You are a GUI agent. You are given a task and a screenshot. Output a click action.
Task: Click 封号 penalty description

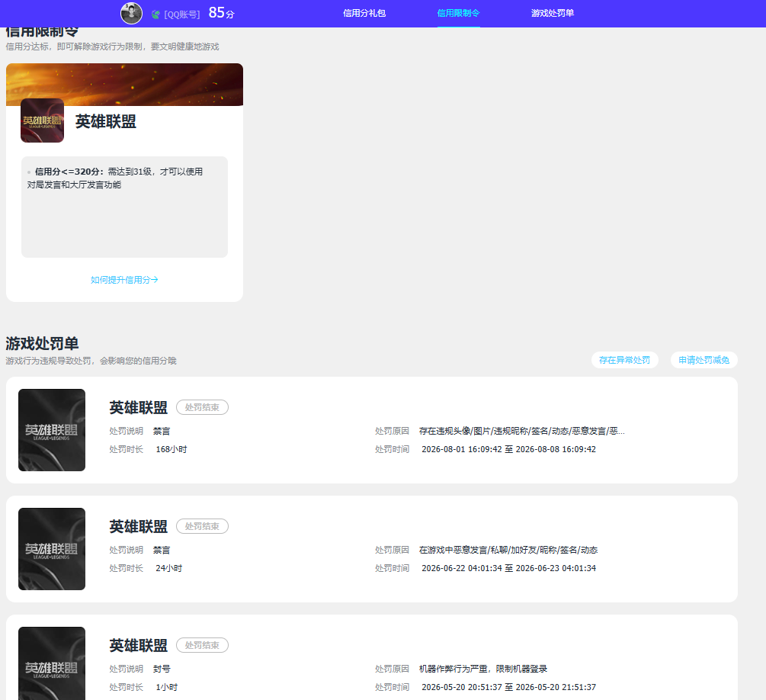tap(162, 668)
